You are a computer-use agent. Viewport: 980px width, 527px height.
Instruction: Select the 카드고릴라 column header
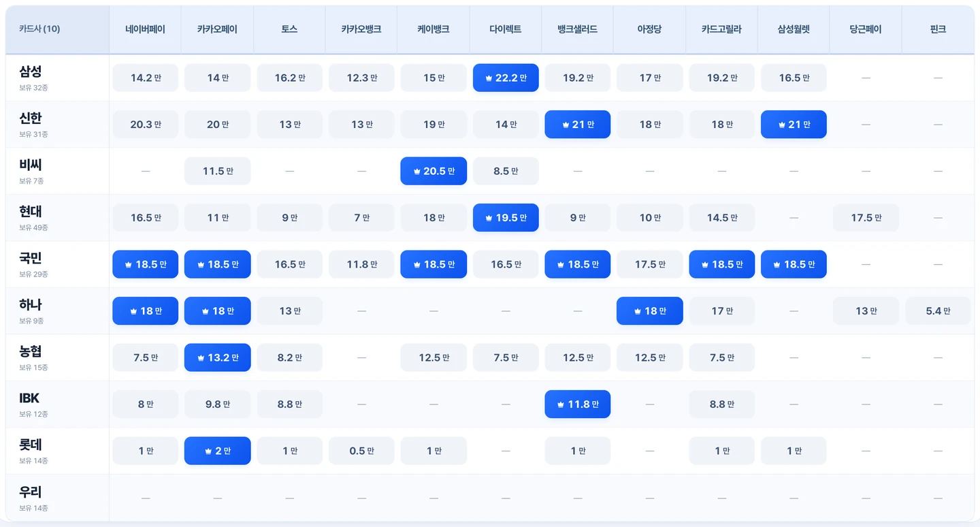pos(721,29)
